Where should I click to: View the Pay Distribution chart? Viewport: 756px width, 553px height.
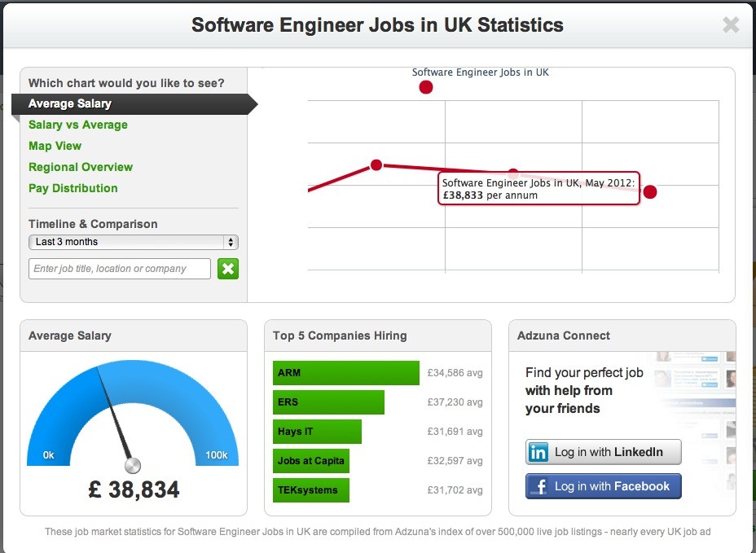[73, 188]
